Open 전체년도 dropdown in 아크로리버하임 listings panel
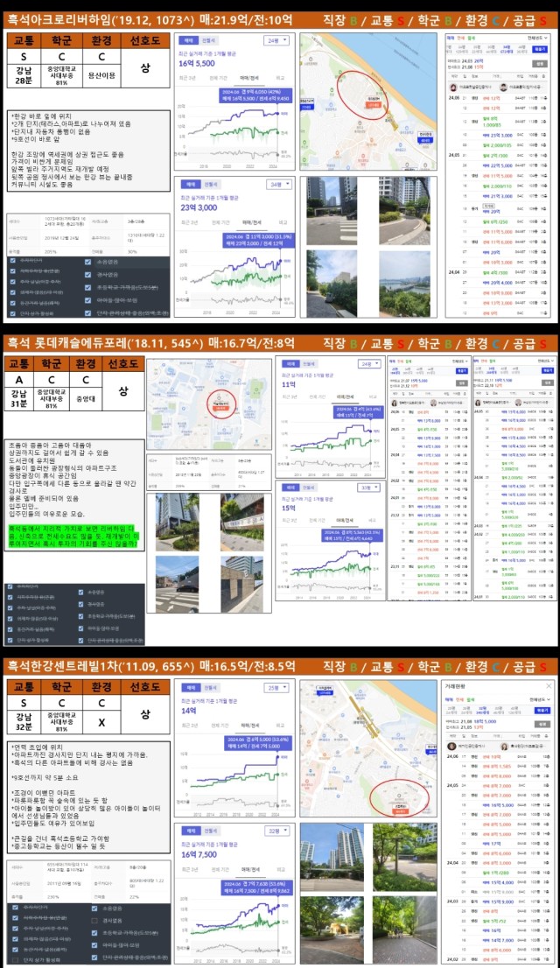The image size is (560, 968). (x=540, y=38)
